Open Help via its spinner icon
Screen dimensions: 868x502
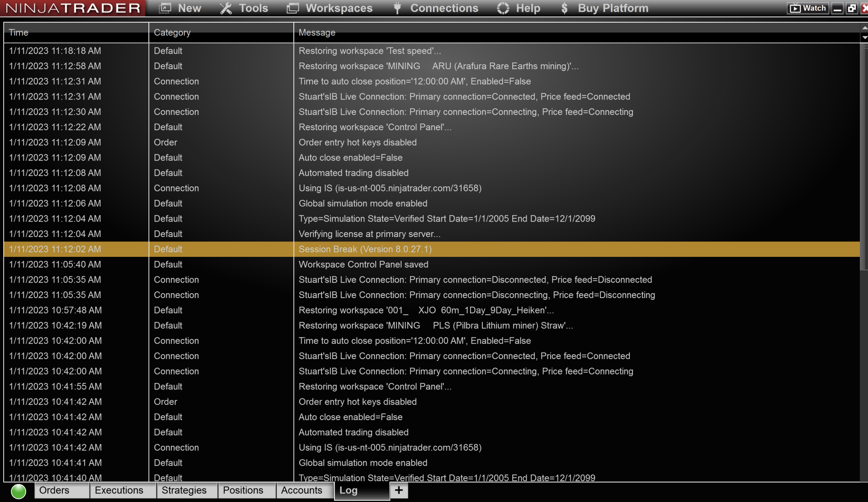pyautogui.click(x=503, y=8)
